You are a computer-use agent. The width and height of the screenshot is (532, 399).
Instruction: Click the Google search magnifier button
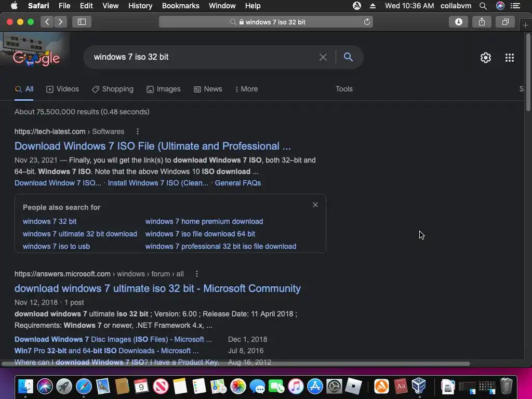tap(348, 57)
